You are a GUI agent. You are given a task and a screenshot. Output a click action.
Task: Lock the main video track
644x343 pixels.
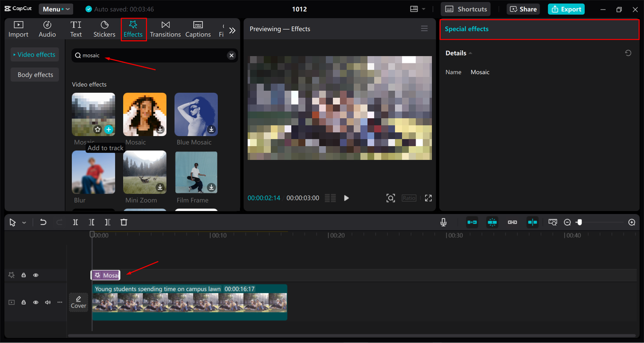(x=24, y=302)
